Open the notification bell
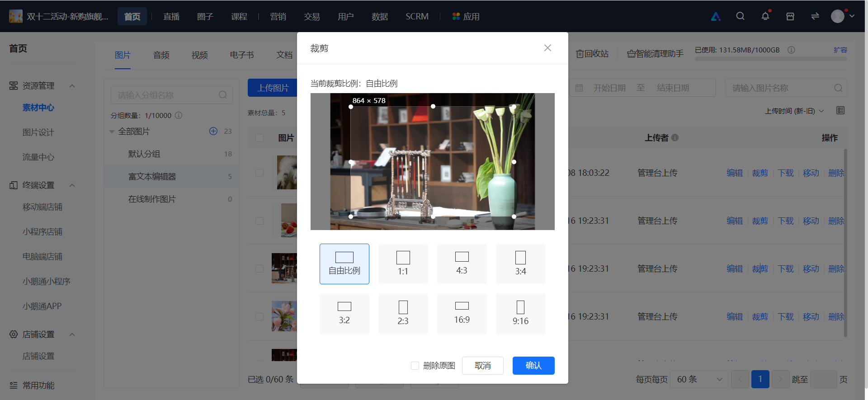 tap(765, 16)
